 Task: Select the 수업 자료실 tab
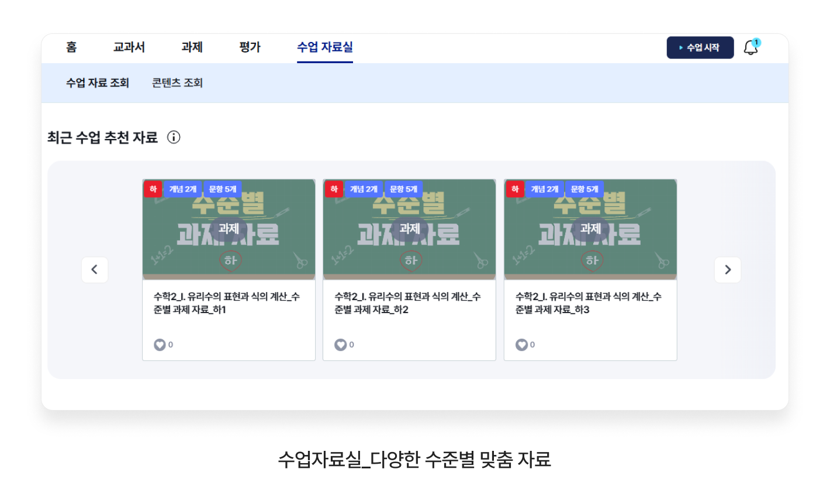pyautogui.click(x=325, y=47)
